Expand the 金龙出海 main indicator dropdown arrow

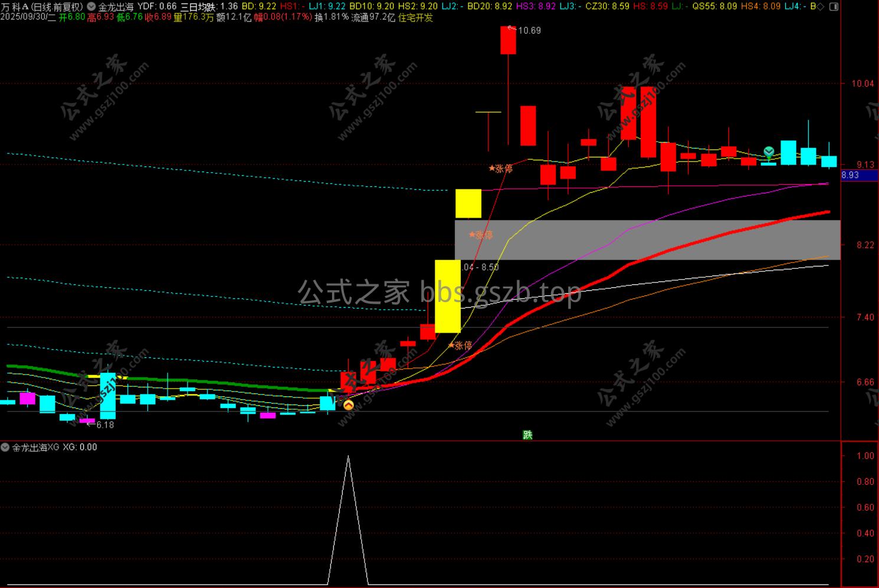[91, 6]
